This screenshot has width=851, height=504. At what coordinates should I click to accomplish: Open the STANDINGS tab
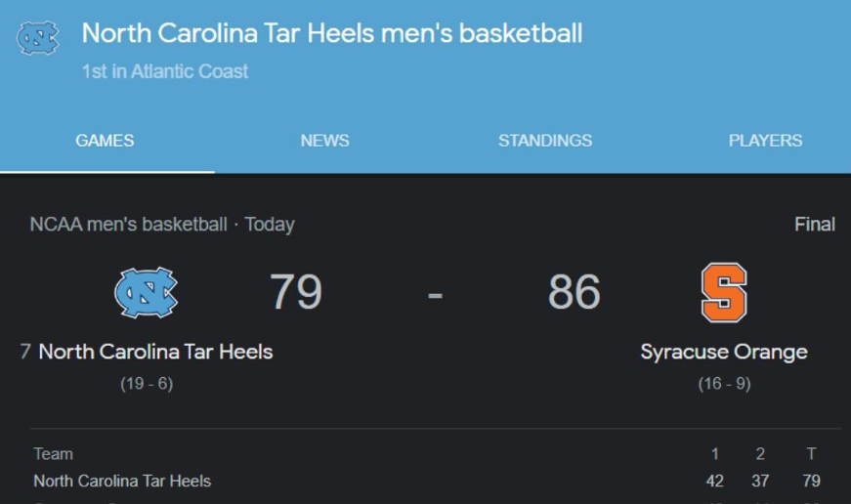tap(545, 141)
